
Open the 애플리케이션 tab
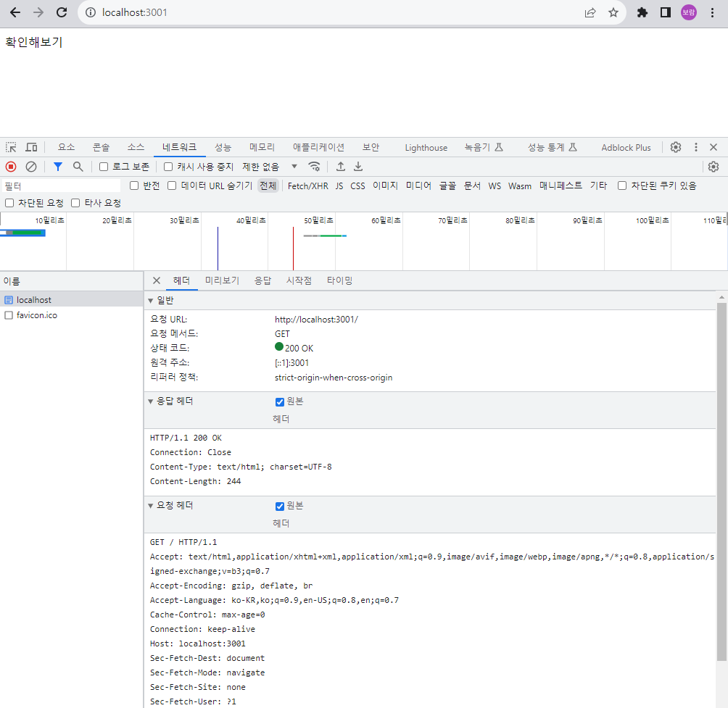pos(318,147)
